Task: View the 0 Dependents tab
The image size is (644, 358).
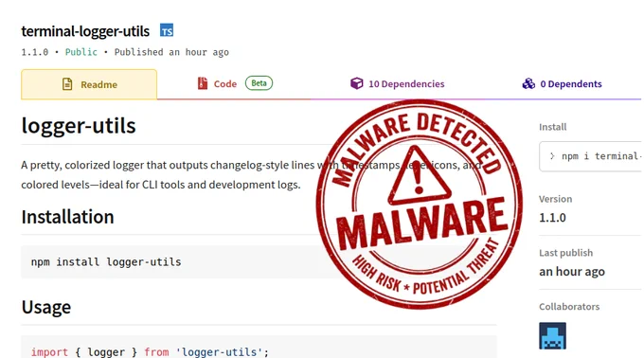Action: click(x=562, y=83)
